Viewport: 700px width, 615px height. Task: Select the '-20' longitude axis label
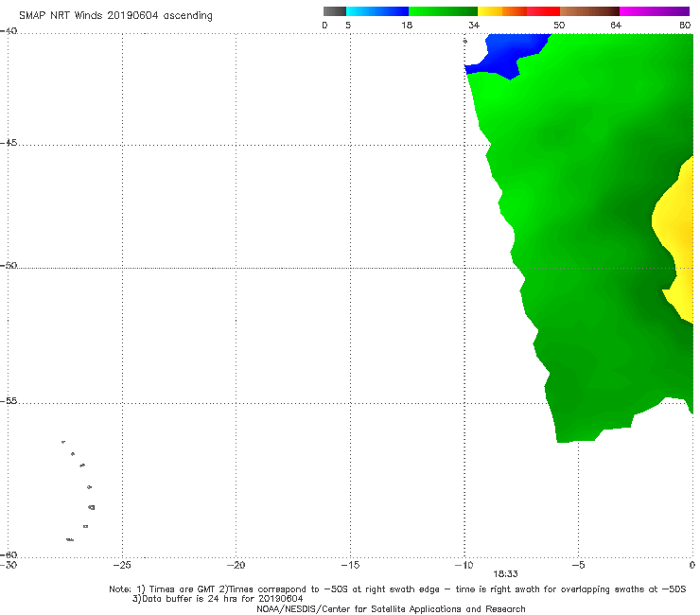pyautogui.click(x=236, y=565)
